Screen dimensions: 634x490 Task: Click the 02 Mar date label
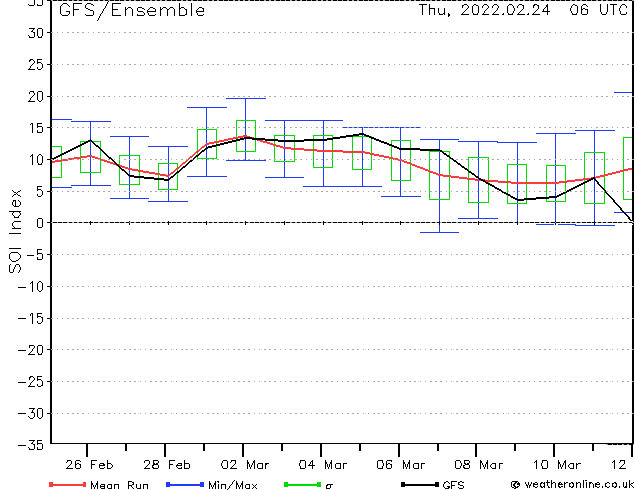pyautogui.click(x=245, y=465)
